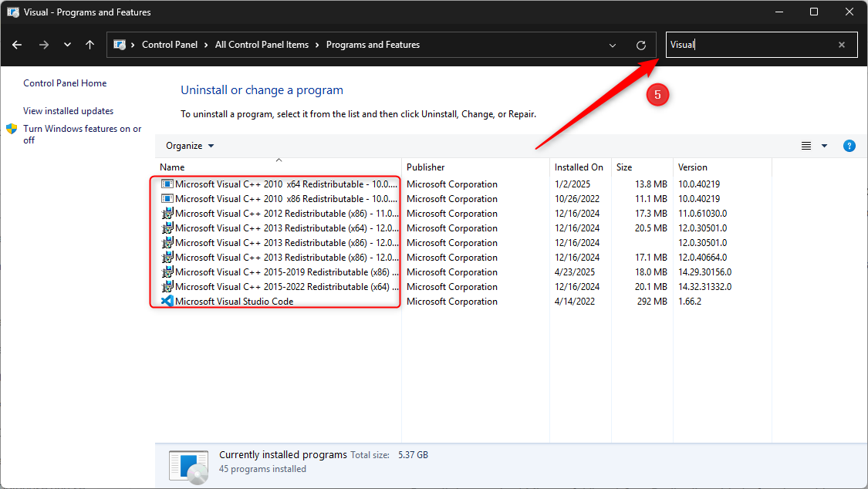Click icon of Visual C++ 2010 x86 row

pyautogui.click(x=167, y=198)
